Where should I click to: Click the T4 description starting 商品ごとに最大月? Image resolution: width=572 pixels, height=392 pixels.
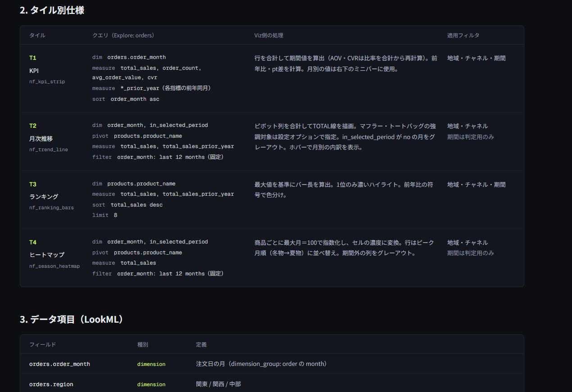pyautogui.click(x=345, y=248)
